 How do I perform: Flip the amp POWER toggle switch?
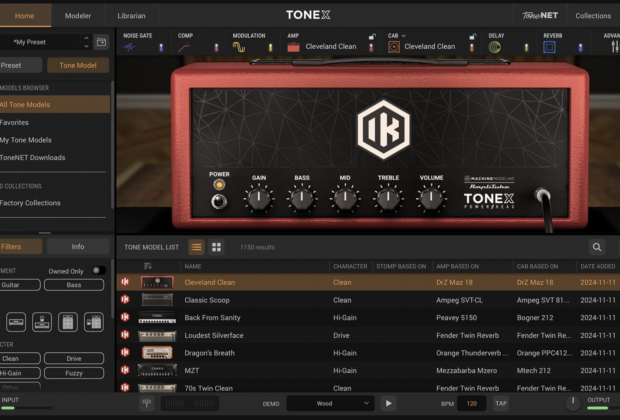point(219,201)
